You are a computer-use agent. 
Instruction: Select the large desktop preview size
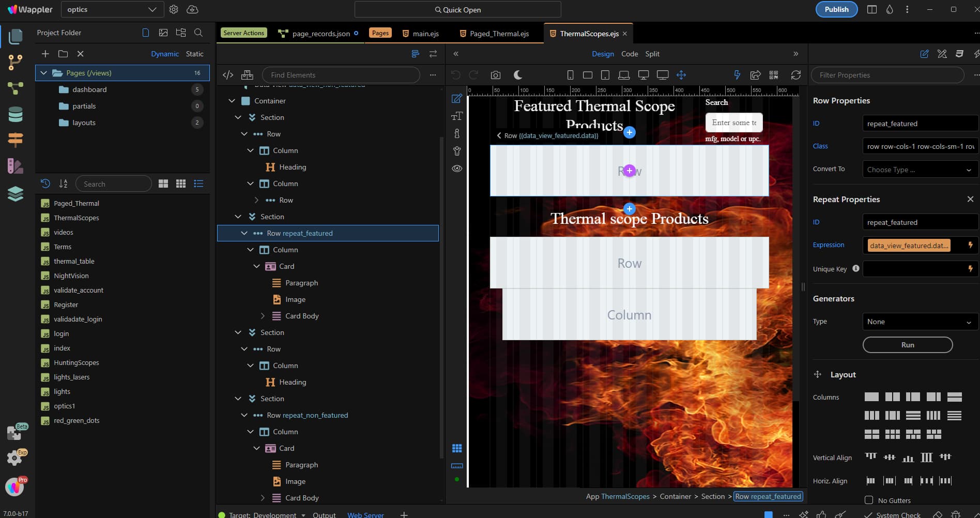point(662,75)
